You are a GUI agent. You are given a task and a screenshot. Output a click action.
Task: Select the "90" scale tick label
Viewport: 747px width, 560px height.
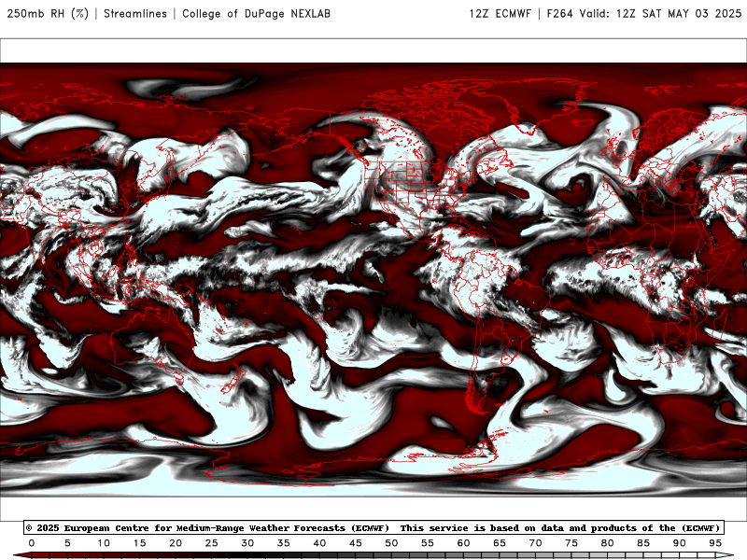680,543
